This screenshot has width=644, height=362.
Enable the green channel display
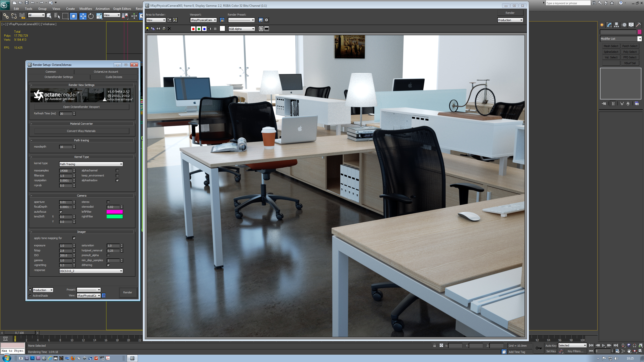[x=199, y=29]
